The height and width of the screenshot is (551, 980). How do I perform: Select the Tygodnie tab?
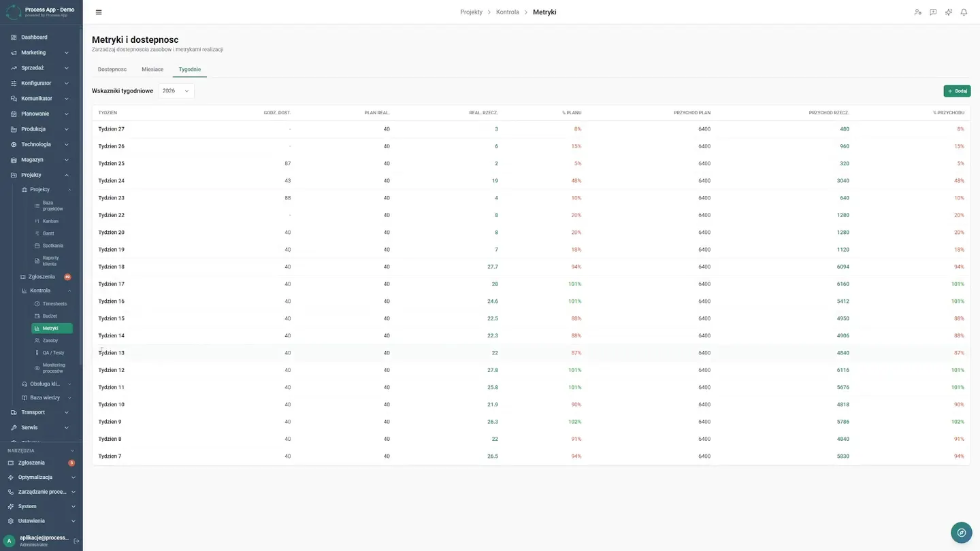[190, 69]
